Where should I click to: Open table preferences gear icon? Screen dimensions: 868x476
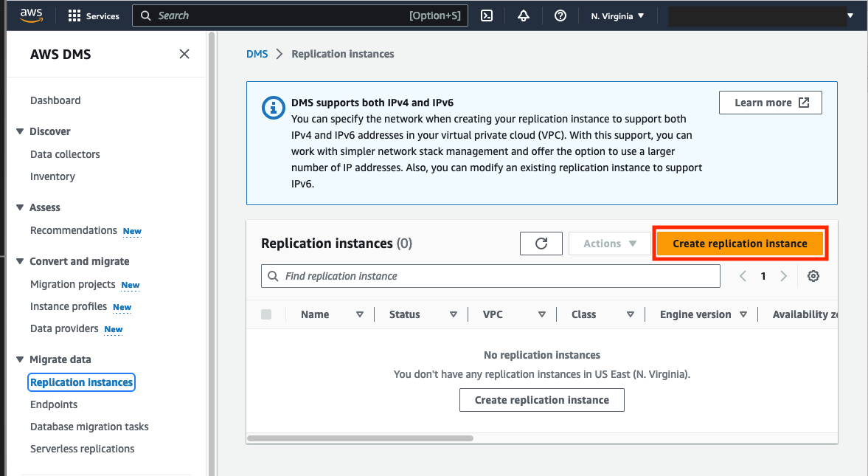click(813, 276)
